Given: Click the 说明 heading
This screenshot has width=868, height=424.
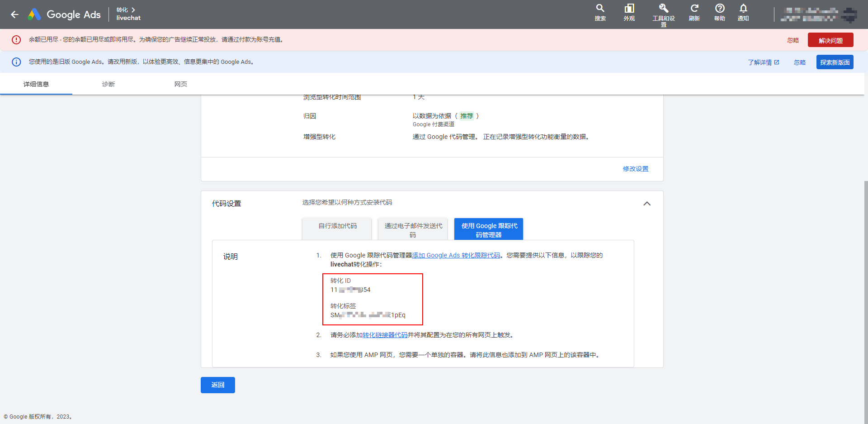Looking at the screenshot, I should [231, 257].
